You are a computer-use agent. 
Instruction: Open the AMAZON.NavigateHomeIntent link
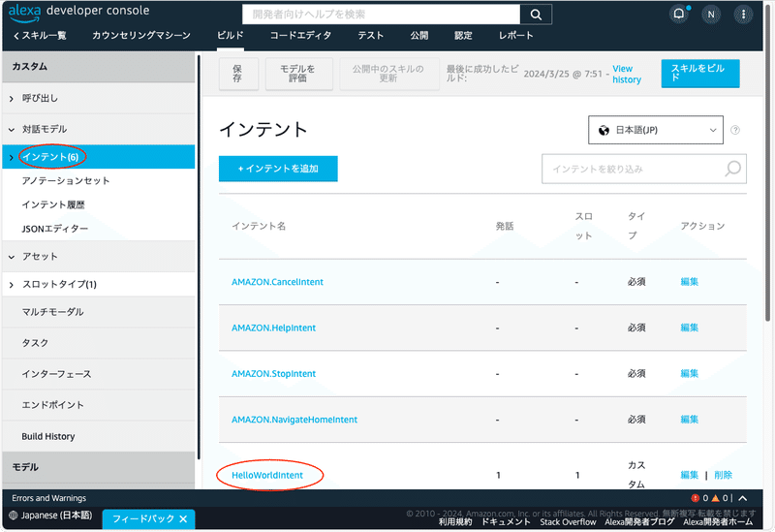(x=294, y=420)
